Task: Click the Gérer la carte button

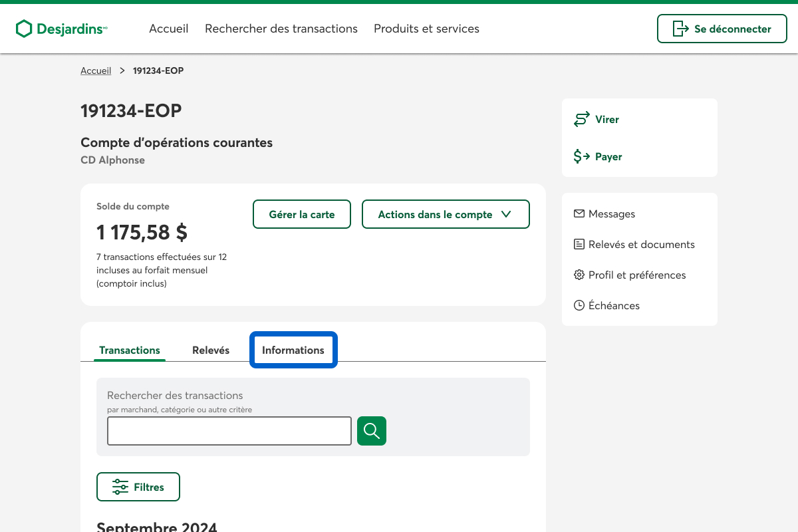Action: tap(302, 214)
